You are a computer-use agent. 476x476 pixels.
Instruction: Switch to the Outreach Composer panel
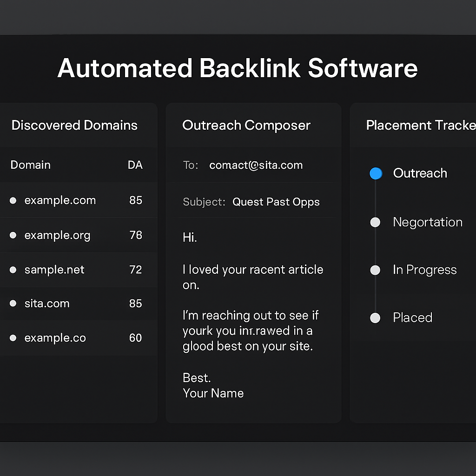[246, 125]
